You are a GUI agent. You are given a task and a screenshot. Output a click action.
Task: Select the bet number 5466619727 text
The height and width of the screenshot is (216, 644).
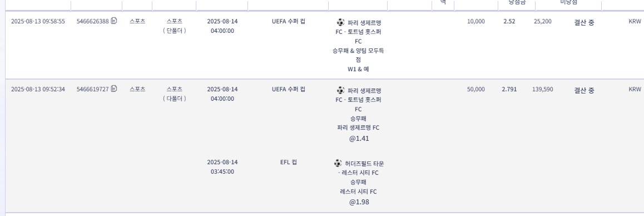(92, 89)
